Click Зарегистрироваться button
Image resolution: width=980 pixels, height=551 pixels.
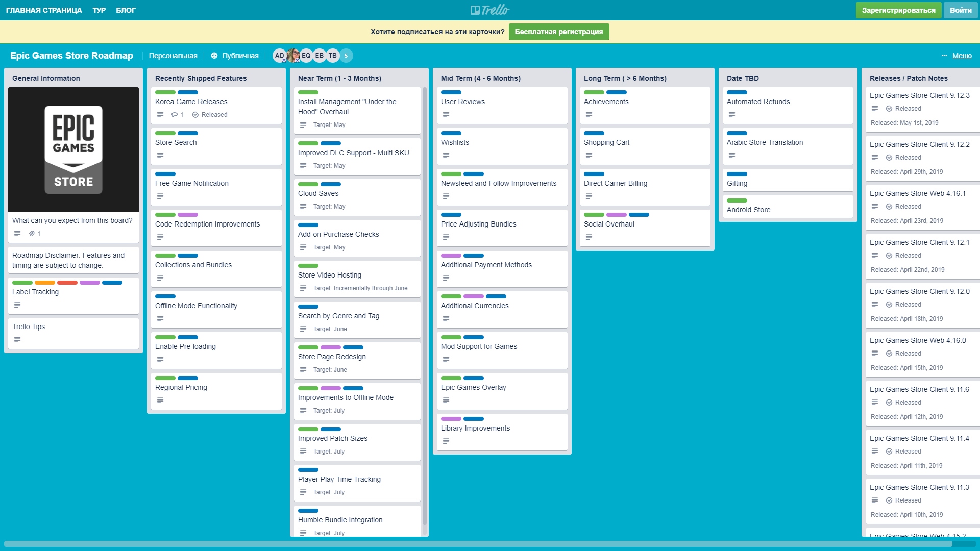click(x=898, y=10)
